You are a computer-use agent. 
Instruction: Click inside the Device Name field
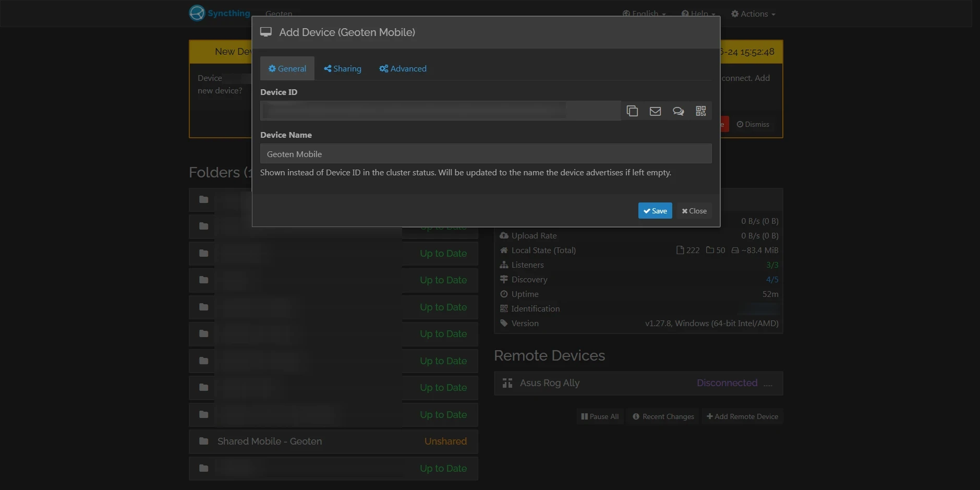[x=486, y=153]
